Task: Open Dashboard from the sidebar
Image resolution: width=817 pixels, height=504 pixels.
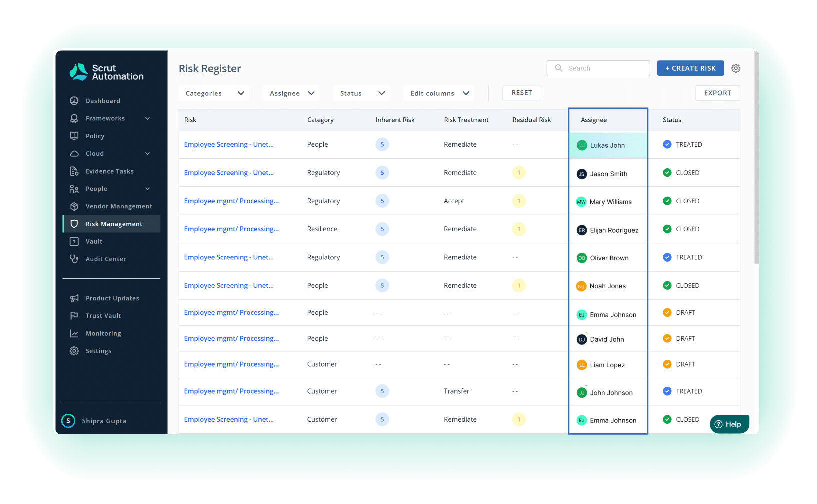Action: 103,101
